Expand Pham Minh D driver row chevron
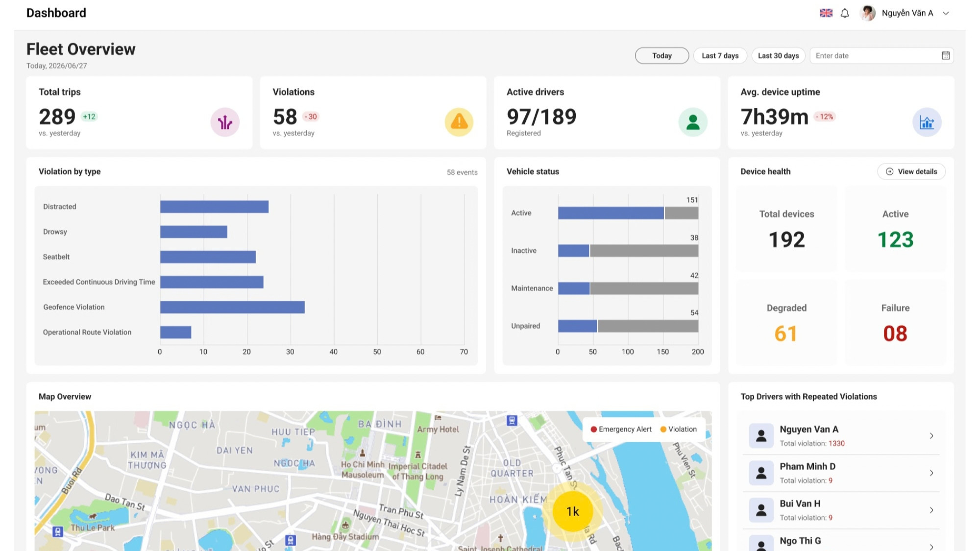980x551 pixels. click(x=931, y=473)
